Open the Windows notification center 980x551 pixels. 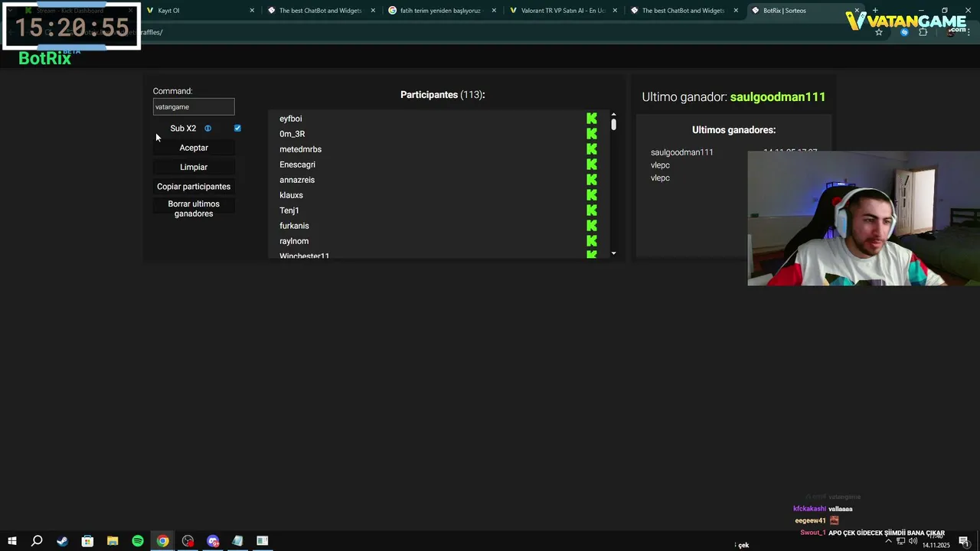(964, 541)
